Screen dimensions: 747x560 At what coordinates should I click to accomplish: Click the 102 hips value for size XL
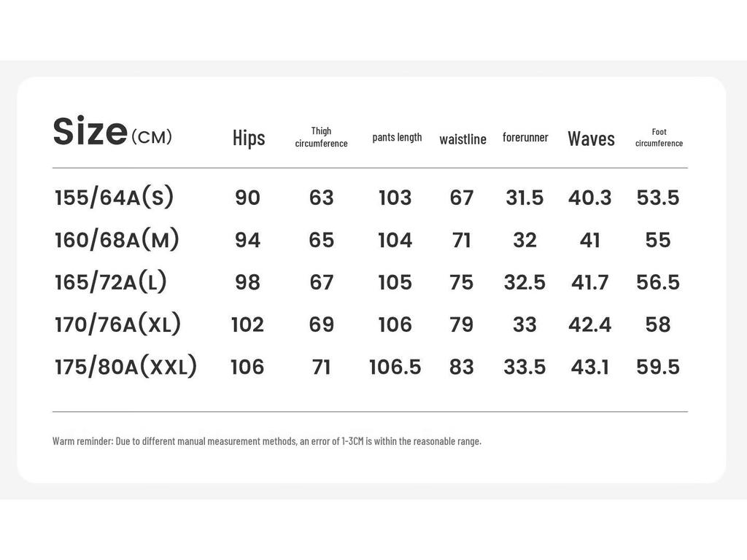(x=247, y=324)
